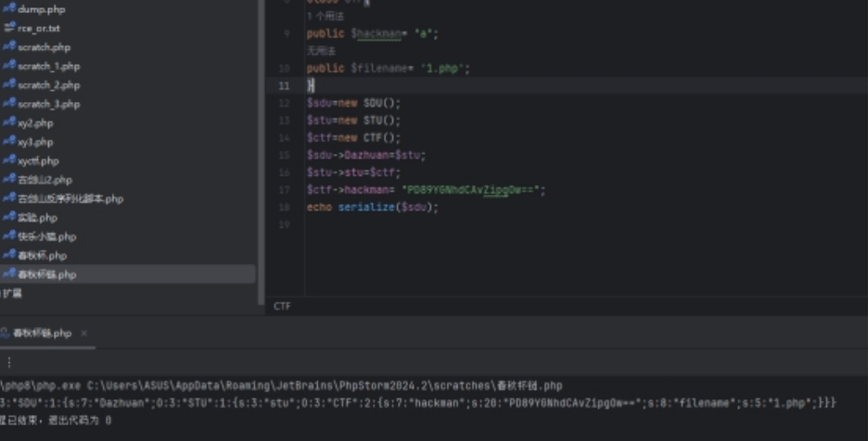
Task: Open the run panel vertical dots menu
Action: point(9,362)
